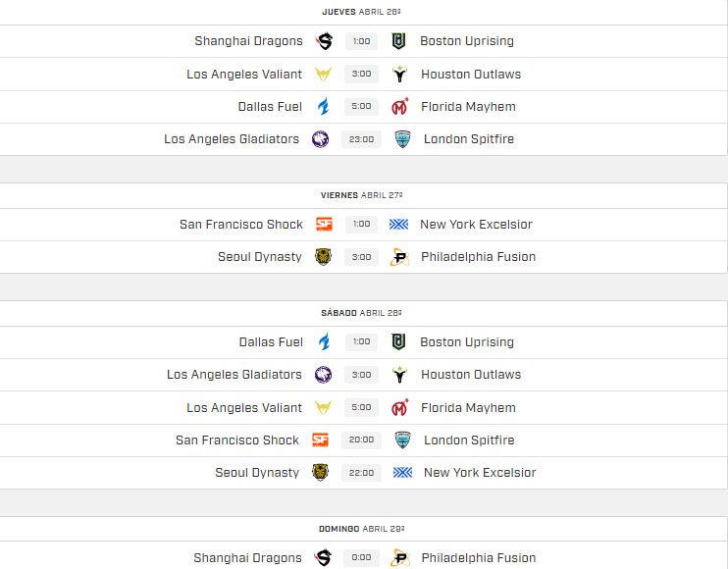The image size is (728, 569).
Task: Click Philadelphia Fusion name in the Shanghai Dragons match
Action: coord(479,558)
